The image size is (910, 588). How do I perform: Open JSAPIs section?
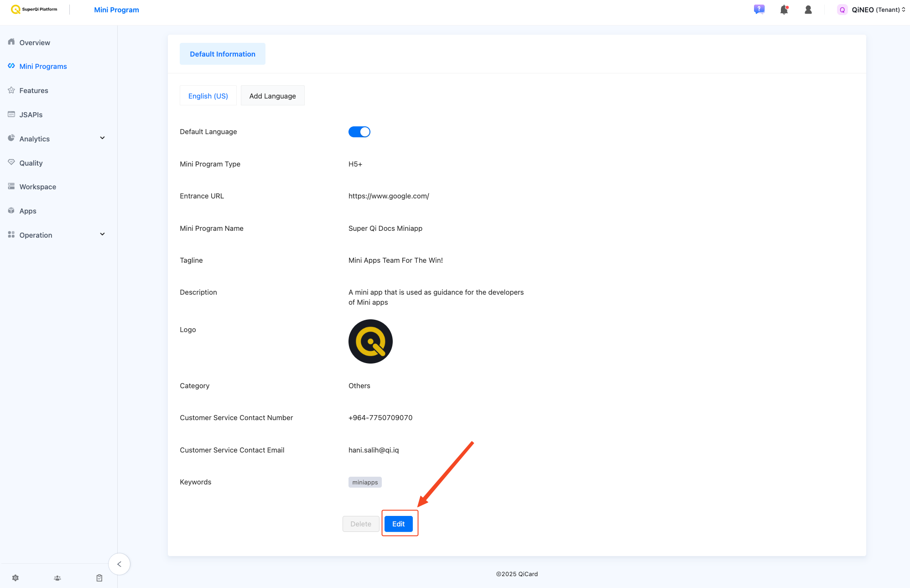pyautogui.click(x=31, y=114)
